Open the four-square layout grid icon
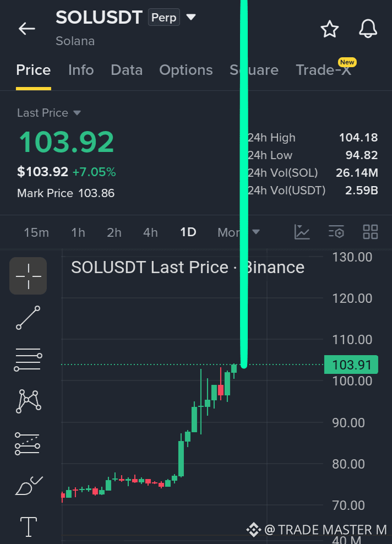The height and width of the screenshot is (544, 392). [370, 232]
